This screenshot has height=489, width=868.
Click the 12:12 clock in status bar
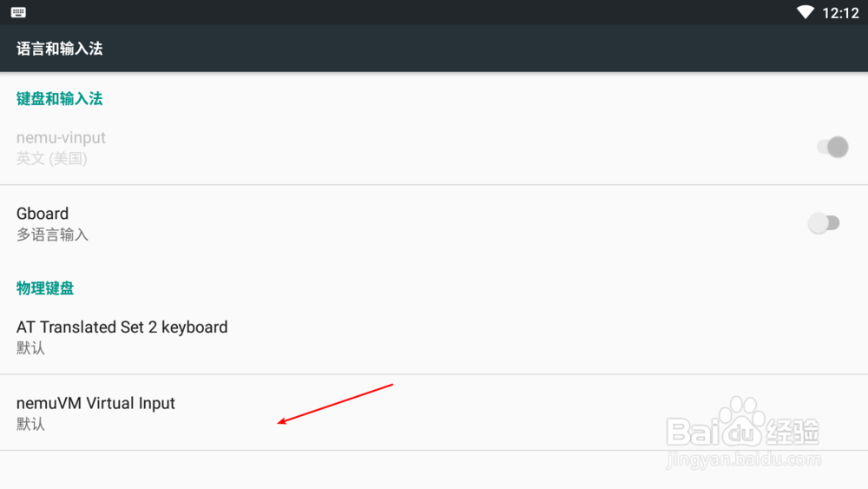(840, 13)
